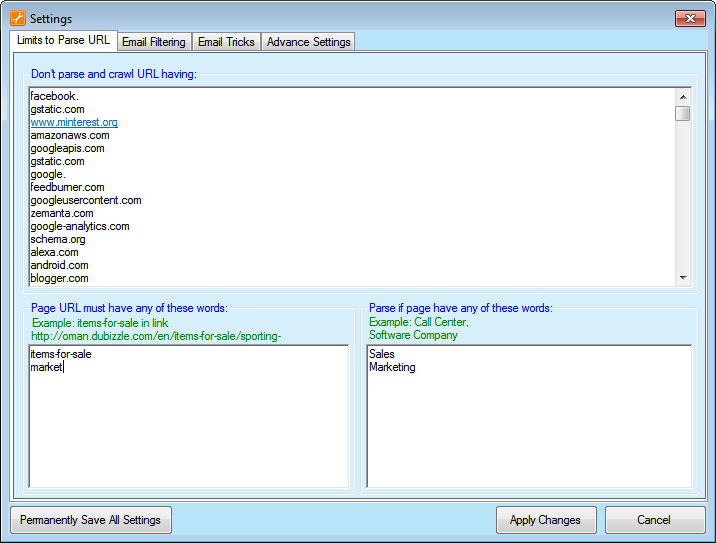Image resolution: width=716 pixels, height=543 pixels.
Task: Select the Limits to Parse URL tab
Action: pos(63,40)
